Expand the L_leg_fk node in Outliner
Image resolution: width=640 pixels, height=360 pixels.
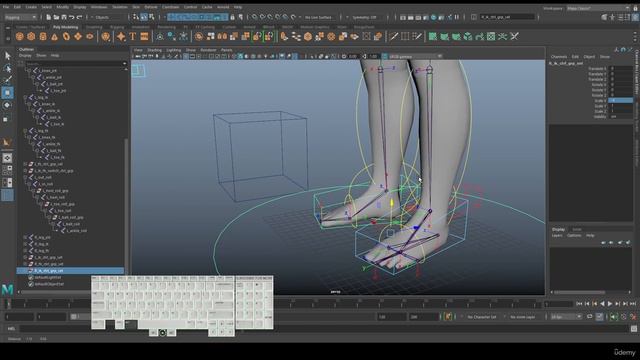point(25,131)
